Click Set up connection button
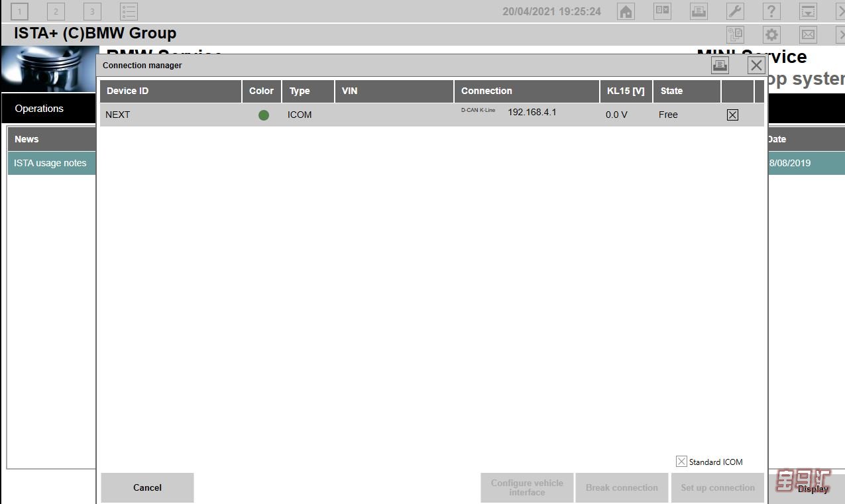Screen dimensions: 845x504 point(718,487)
